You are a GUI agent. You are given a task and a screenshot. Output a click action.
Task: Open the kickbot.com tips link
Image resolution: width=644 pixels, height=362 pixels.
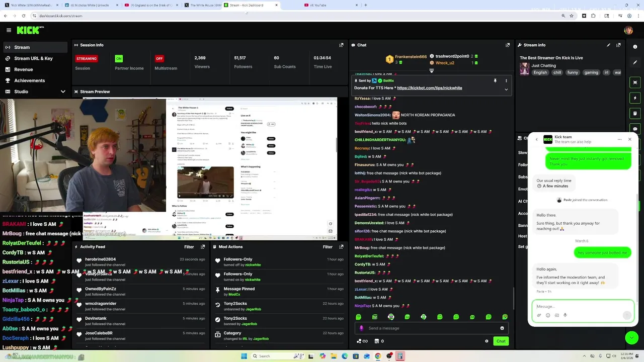[429, 88]
